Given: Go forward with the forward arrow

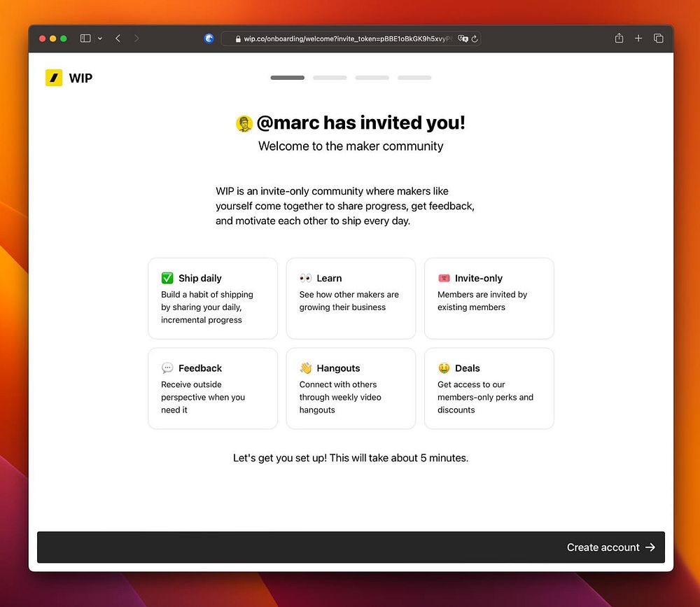Looking at the screenshot, I should coord(136,39).
